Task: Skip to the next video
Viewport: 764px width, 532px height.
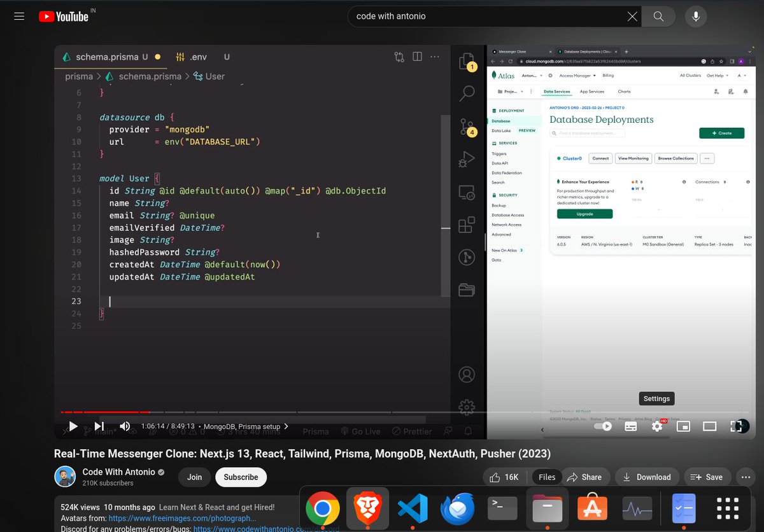Action: [x=99, y=426]
